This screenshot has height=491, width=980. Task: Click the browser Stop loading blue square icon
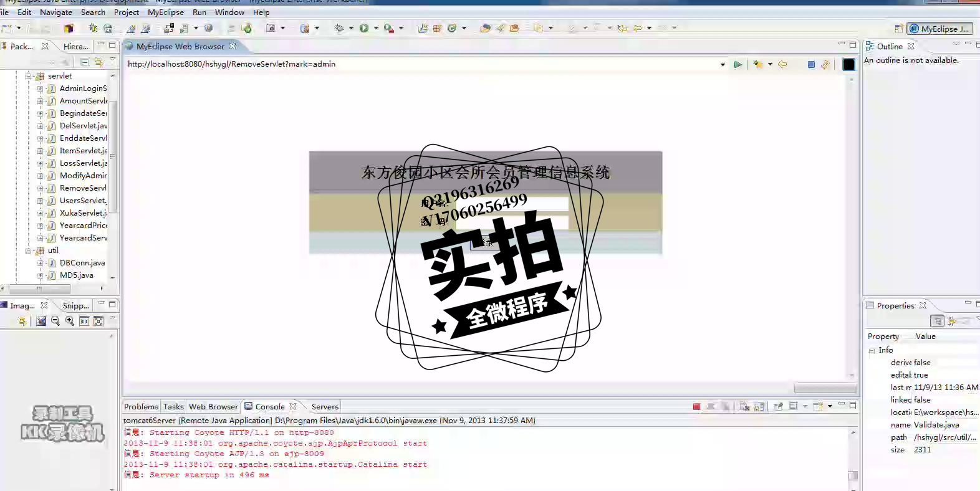(x=811, y=64)
